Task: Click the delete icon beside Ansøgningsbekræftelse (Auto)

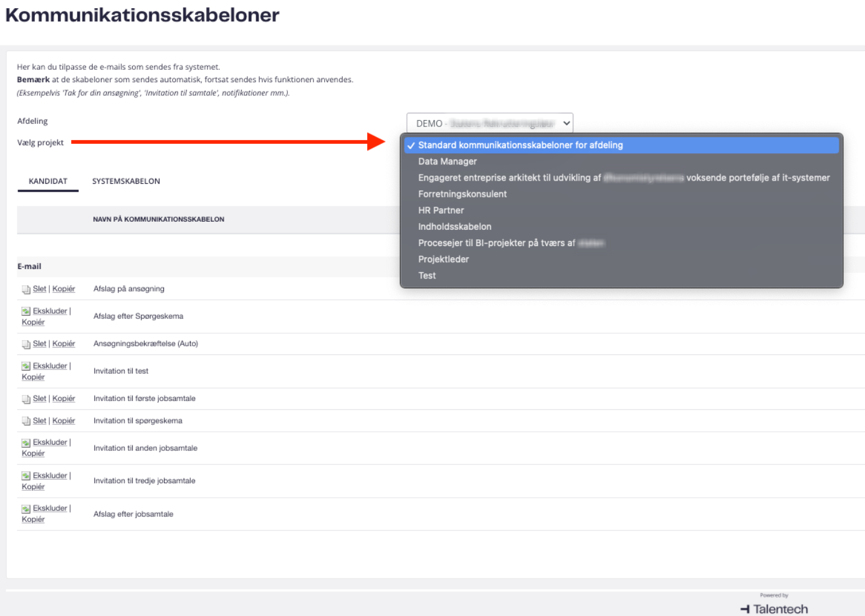Action: pos(26,344)
